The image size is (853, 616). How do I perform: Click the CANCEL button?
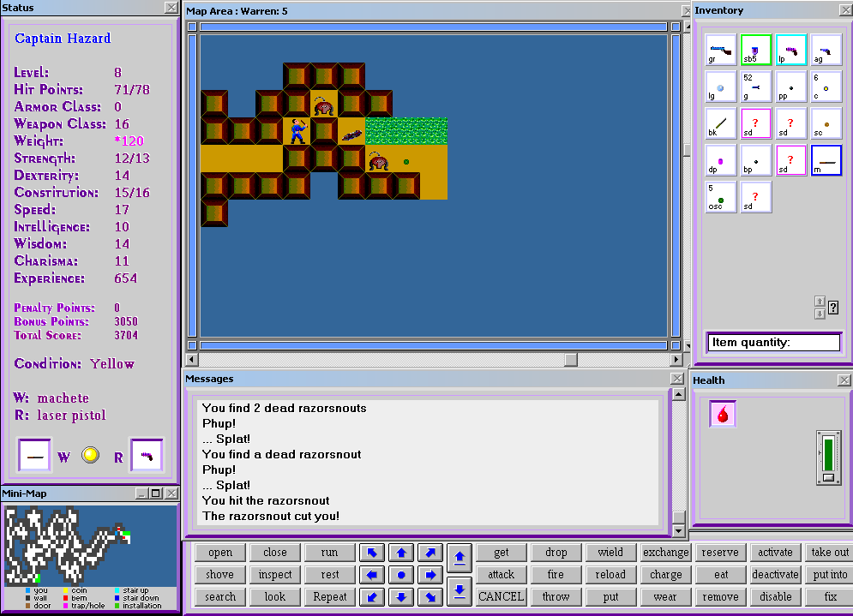(x=501, y=597)
